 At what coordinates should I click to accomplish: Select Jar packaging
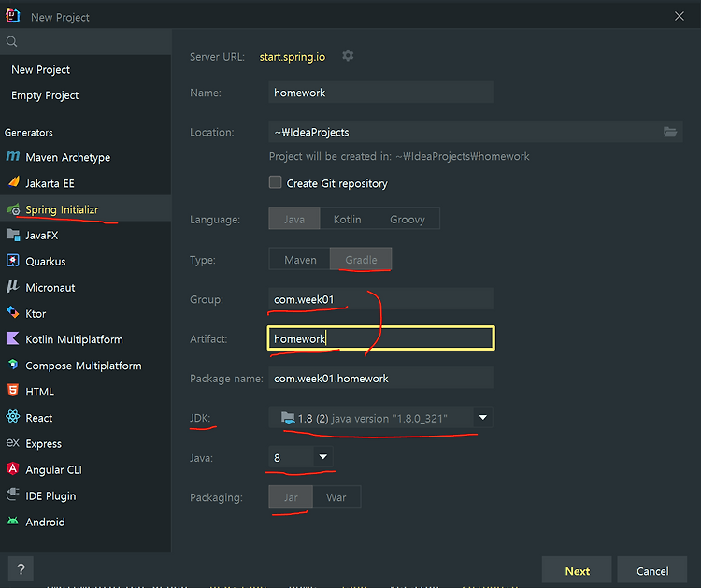291,496
